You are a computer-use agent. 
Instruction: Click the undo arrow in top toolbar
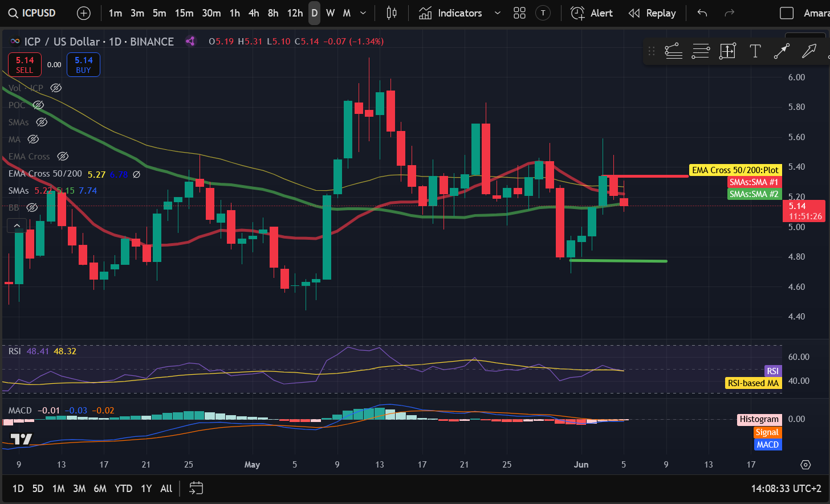[702, 13]
